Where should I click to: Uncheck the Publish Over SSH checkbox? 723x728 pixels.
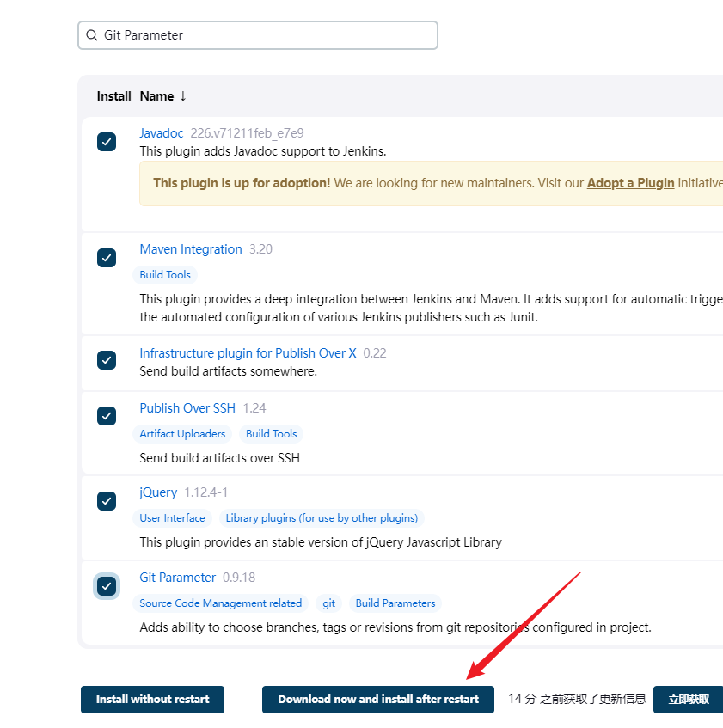click(107, 416)
